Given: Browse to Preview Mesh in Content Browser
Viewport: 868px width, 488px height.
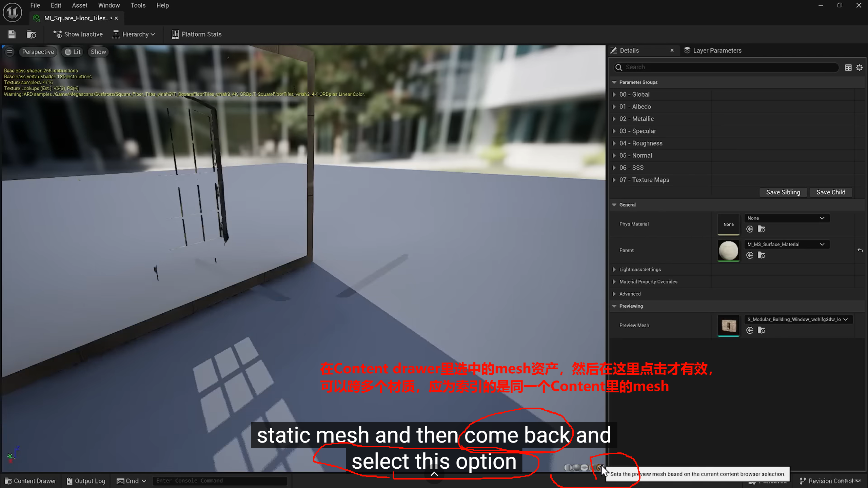Looking at the screenshot, I should pyautogui.click(x=762, y=330).
